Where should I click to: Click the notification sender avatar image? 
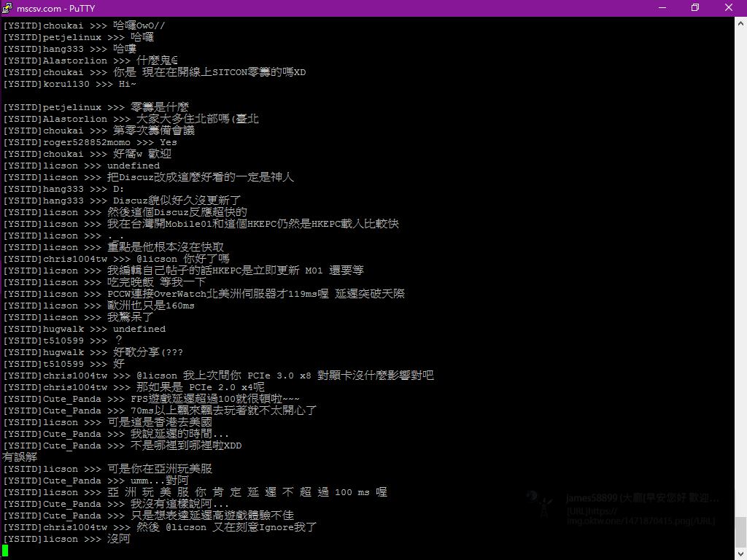(541, 503)
